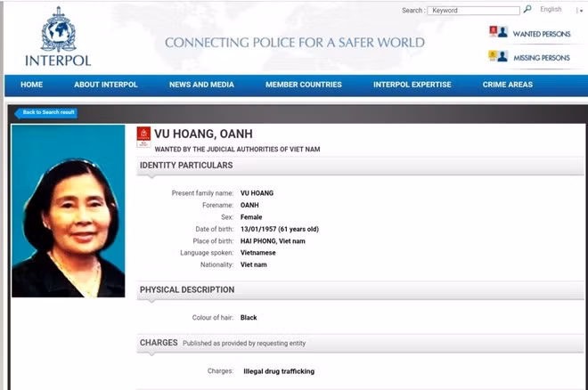This screenshot has width=588, height=390.
Task: Click the magnifying glass search icon
Action: (x=527, y=10)
